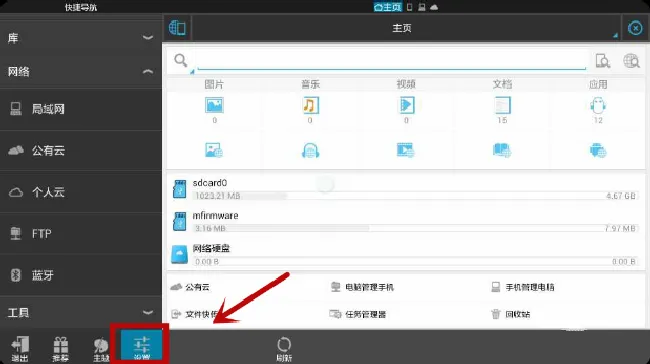The width and height of the screenshot is (650, 364).
Task: Open the search icon dropdown triangle
Action: [192, 72]
